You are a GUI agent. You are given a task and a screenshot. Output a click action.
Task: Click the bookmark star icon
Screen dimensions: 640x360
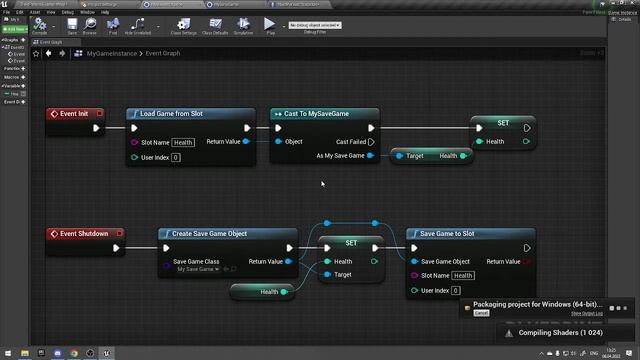tap(36, 53)
